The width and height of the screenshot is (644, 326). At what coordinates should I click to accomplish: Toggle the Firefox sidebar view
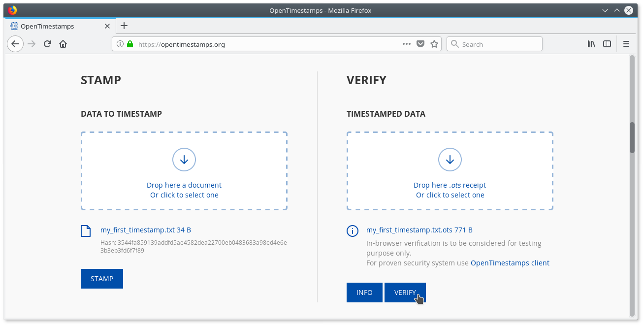click(607, 44)
